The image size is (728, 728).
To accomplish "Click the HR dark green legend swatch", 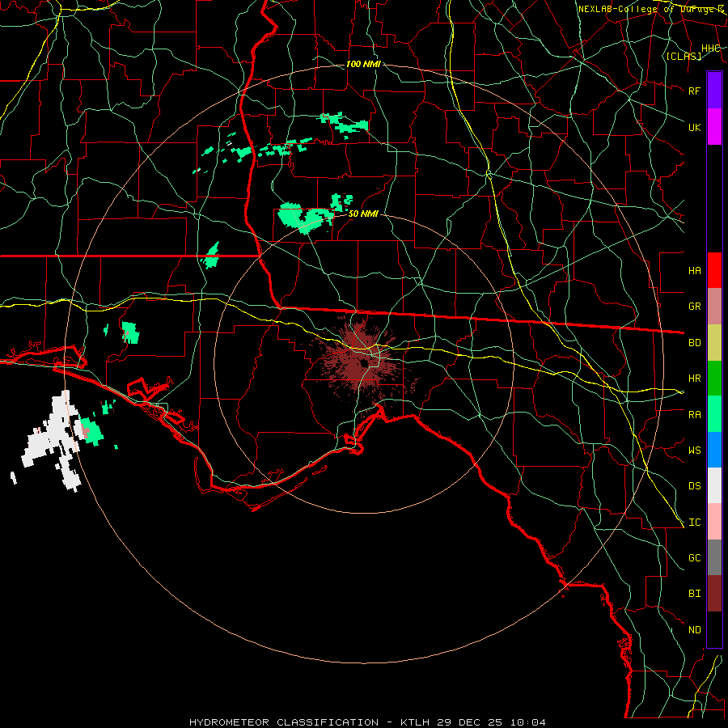I will coord(714,379).
